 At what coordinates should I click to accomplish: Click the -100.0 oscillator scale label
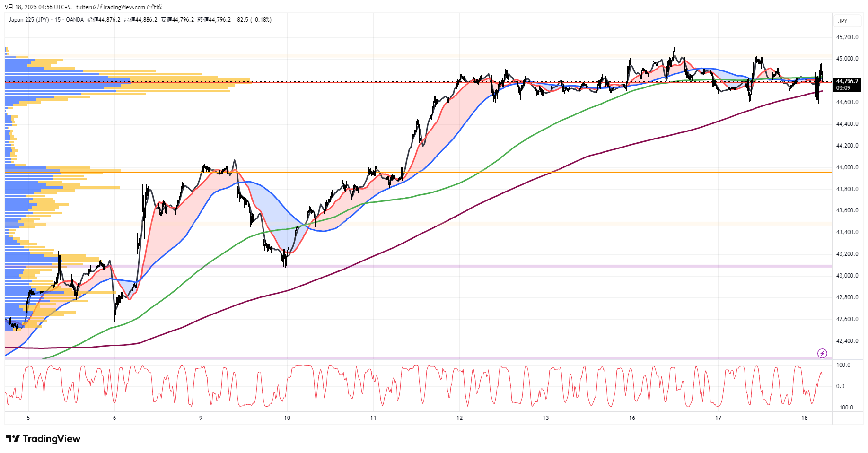point(844,408)
